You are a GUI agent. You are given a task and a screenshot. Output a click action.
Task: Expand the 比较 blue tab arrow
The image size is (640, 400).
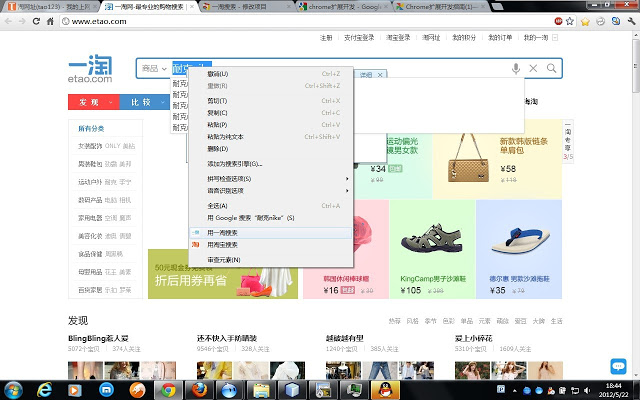[162, 102]
